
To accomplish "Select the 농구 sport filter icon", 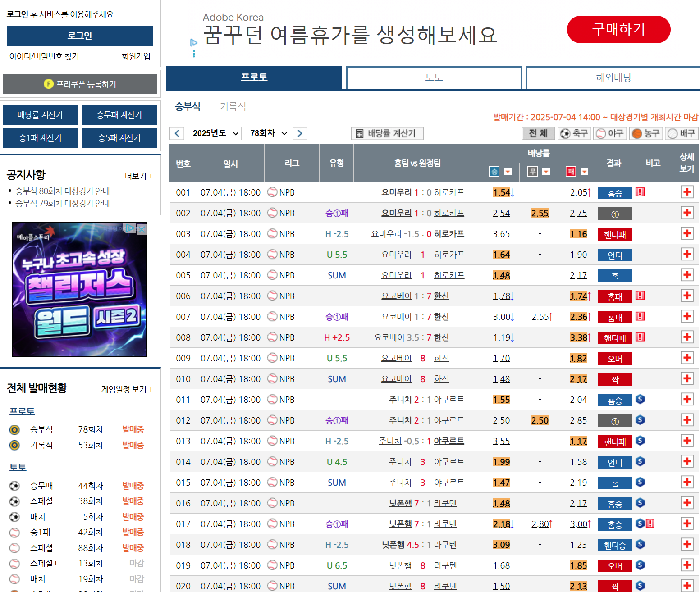I will (x=646, y=133).
